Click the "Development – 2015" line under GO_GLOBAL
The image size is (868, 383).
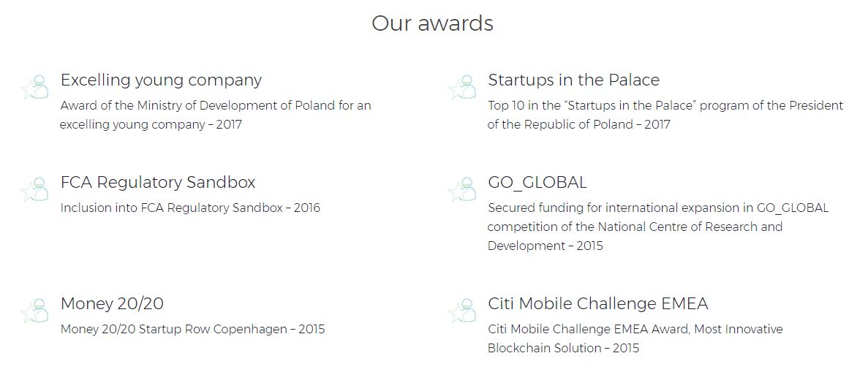click(545, 246)
